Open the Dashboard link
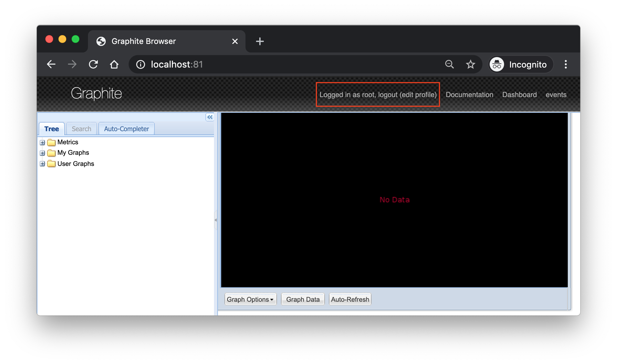The height and width of the screenshot is (364, 617). point(520,95)
